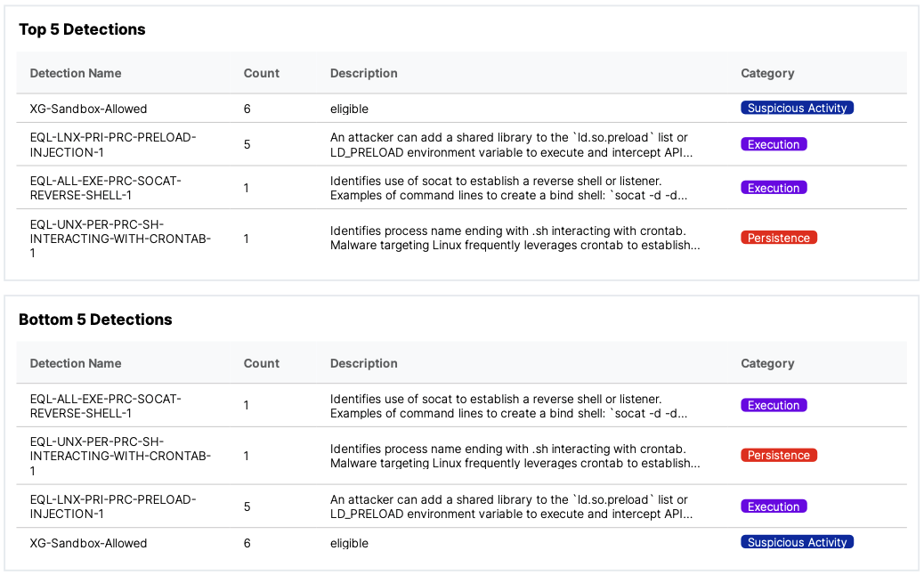This screenshot has width=924, height=575.
Task: Select EQL-ALL-EXE-PRC-SOCAT-REVERSE-SHELL-1 in Top 5 table
Action: (105, 188)
